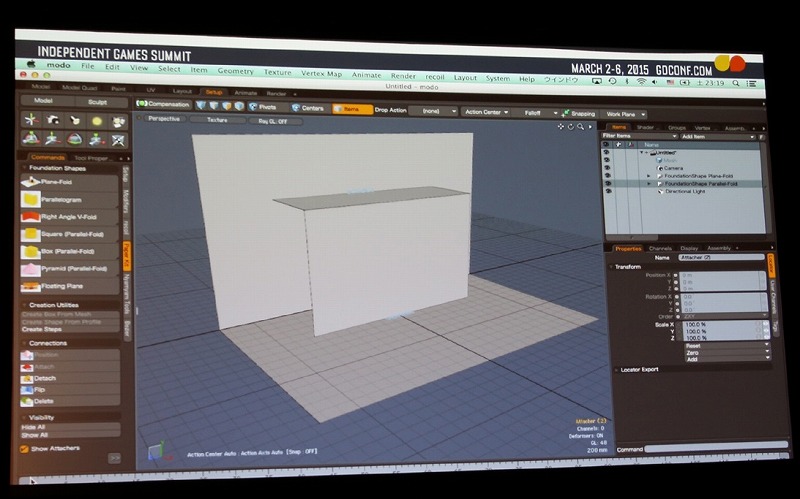Select the Parallelogram shape icon
This screenshot has height=499, width=800.
click(x=31, y=199)
